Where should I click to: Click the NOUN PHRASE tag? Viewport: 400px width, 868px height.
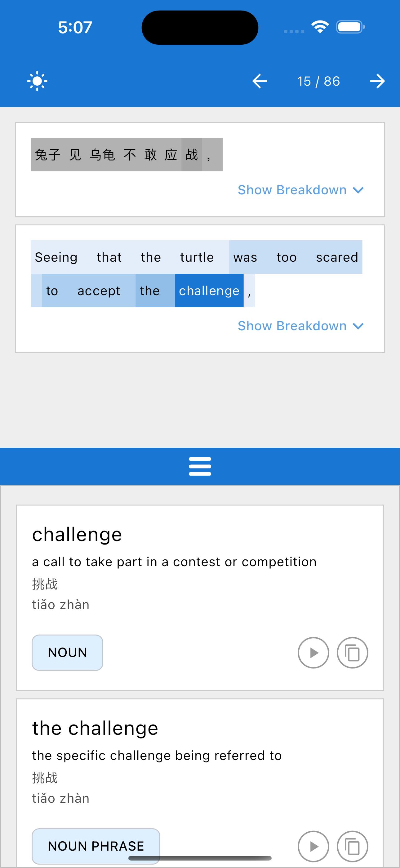pos(96,846)
